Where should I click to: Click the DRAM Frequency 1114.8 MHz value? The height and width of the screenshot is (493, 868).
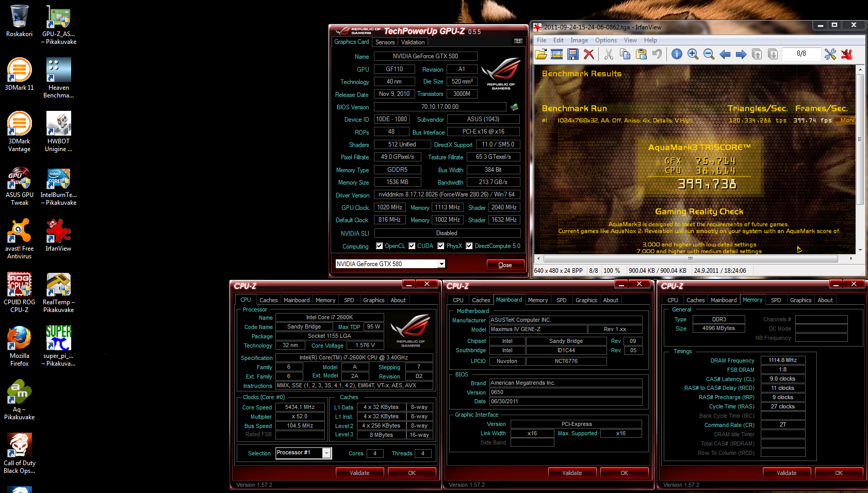point(782,360)
